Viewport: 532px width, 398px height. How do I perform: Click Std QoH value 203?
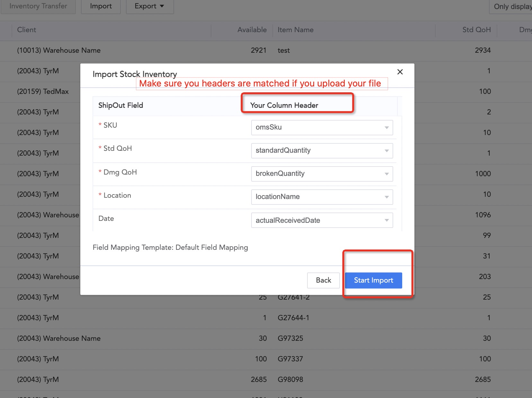(485, 277)
